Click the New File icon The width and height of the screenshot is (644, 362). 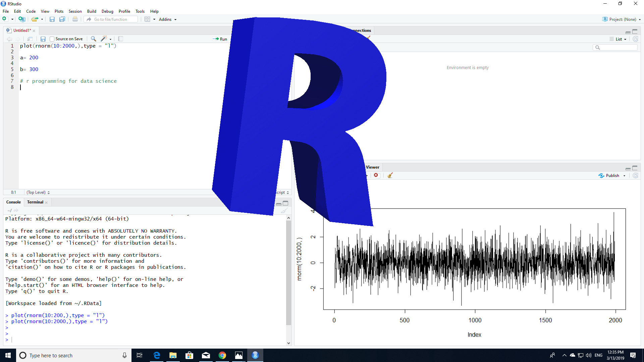click(x=5, y=19)
